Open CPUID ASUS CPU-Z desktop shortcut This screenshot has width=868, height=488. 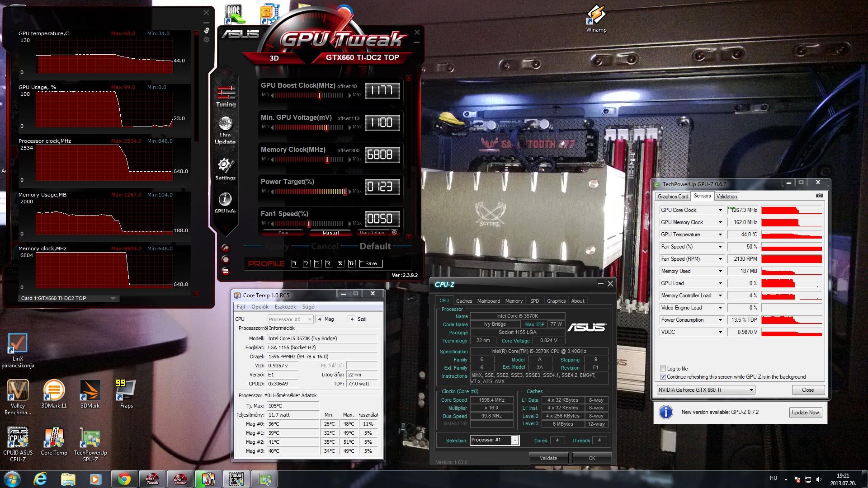18,444
